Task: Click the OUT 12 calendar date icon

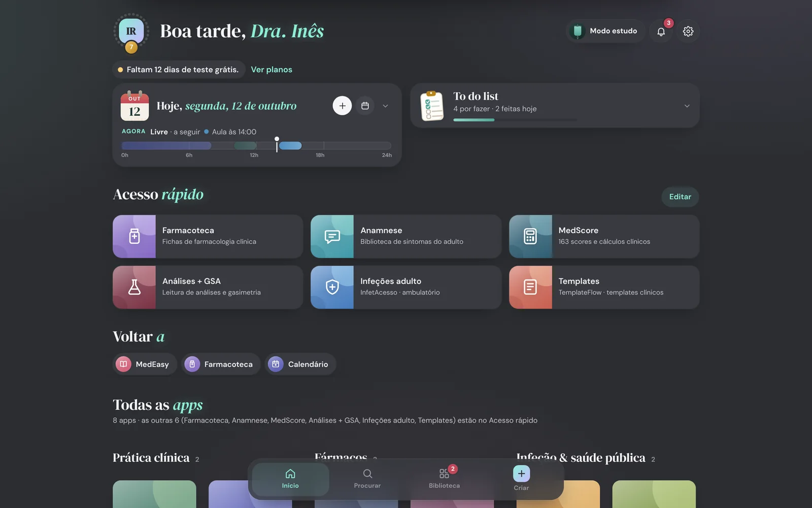Action: 134,106
